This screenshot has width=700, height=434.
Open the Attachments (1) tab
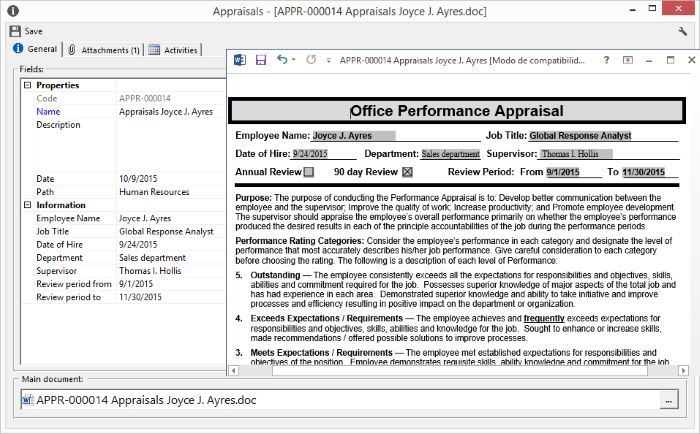[104, 50]
